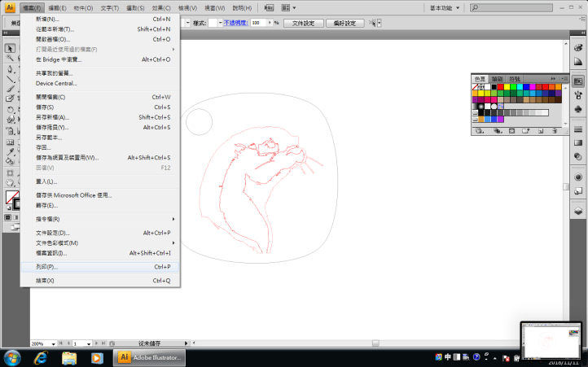Open the Stroke panel icon in the dock

coord(577,129)
